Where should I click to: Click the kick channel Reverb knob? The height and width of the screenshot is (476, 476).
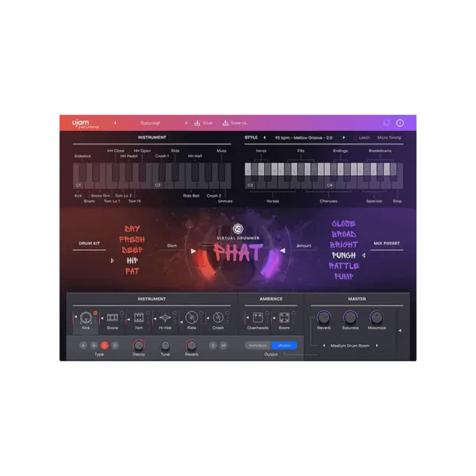coord(191,345)
